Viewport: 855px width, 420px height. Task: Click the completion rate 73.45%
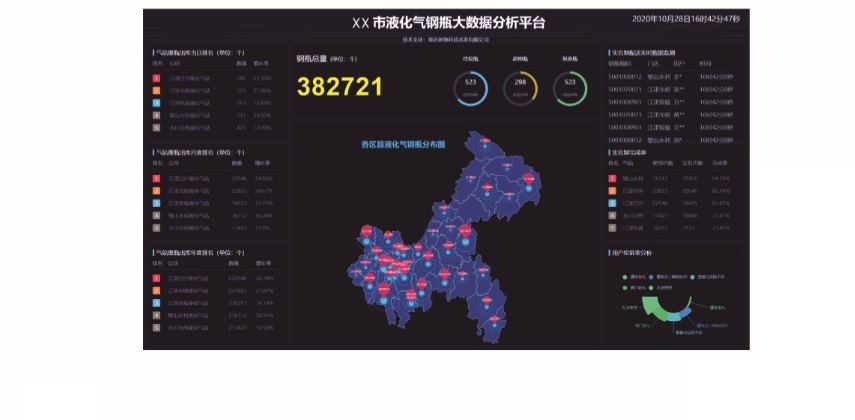click(x=720, y=228)
